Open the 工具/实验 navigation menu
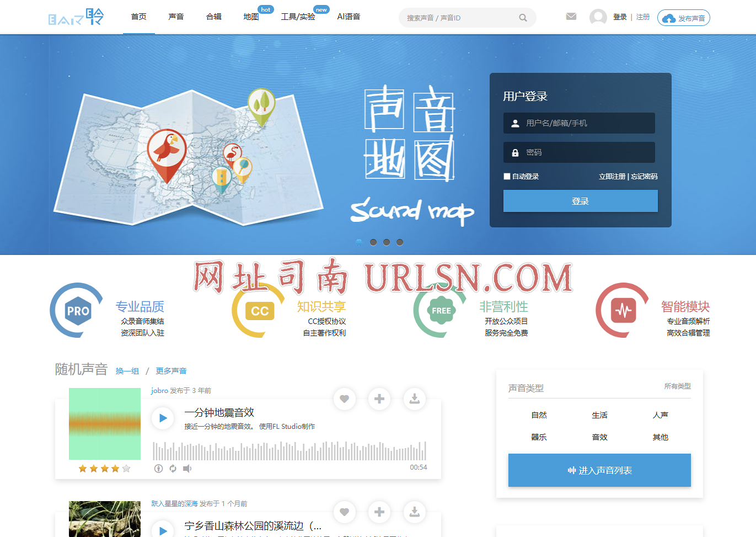 [x=298, y=17]
